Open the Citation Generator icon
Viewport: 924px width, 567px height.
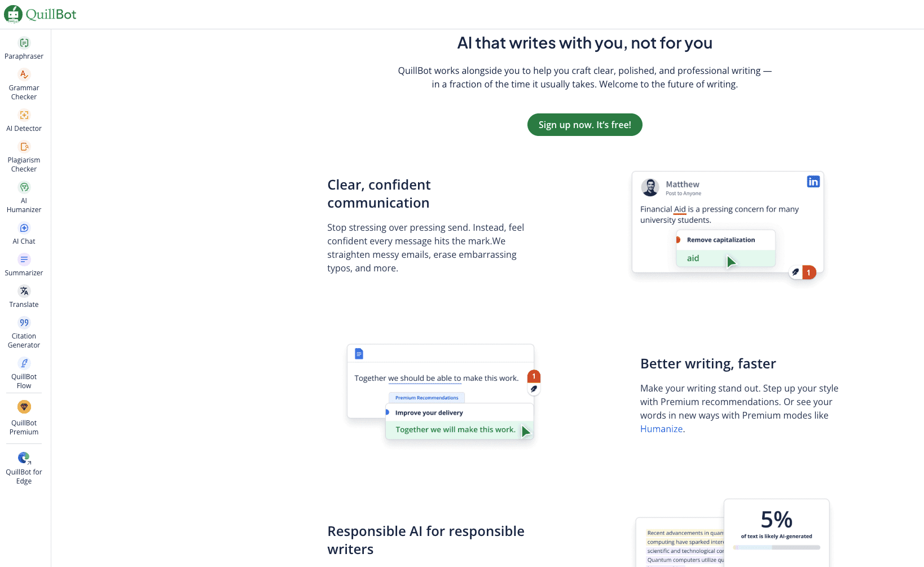24,323
